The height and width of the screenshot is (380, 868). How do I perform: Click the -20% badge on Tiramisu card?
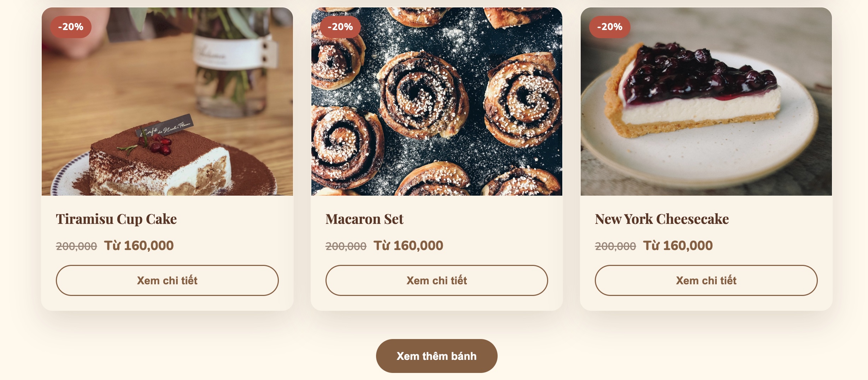[71, 27]
